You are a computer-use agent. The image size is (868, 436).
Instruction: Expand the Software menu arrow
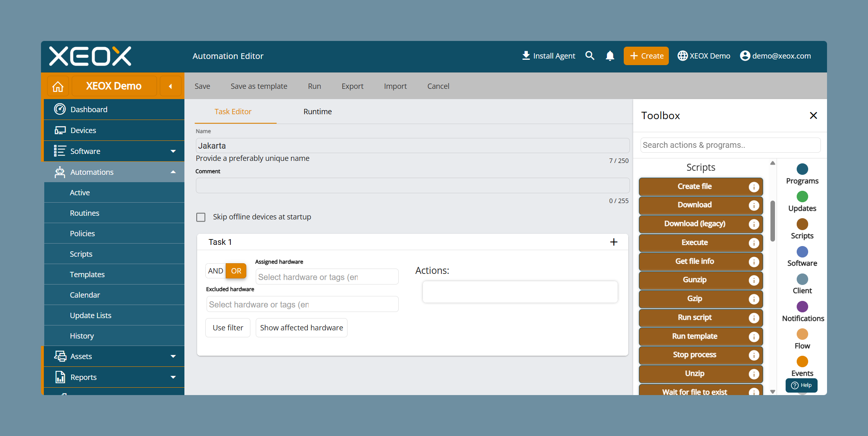pyautogui.click(x=173, y=151)
